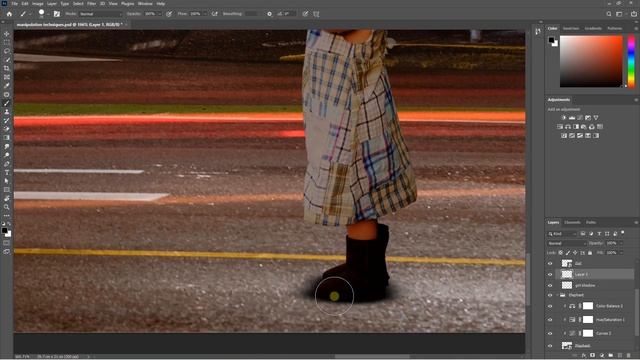Create a new group button
The image size is (640, 360).
[611, 356]
